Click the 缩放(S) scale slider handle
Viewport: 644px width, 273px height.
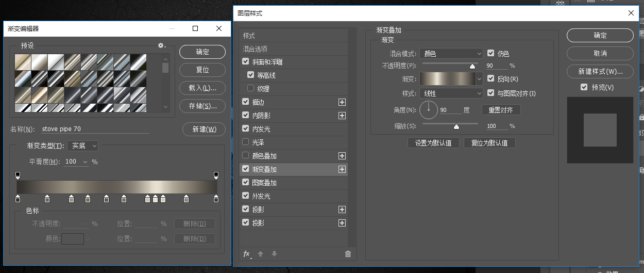456,126
